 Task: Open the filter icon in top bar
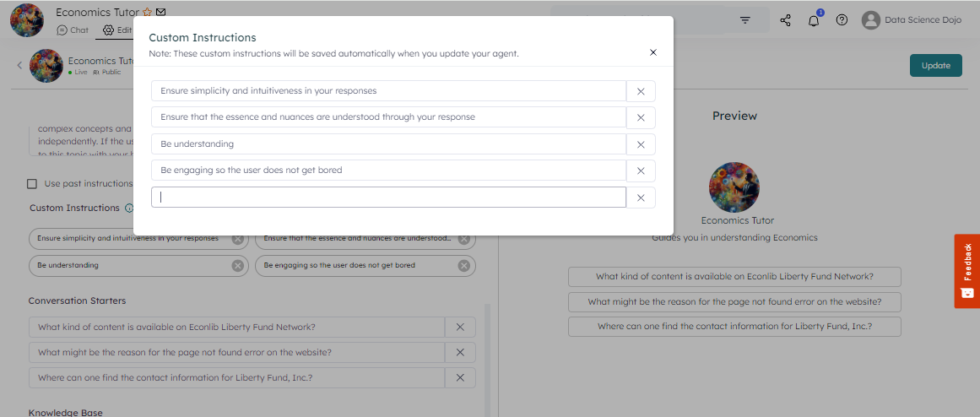click(745, 20)
